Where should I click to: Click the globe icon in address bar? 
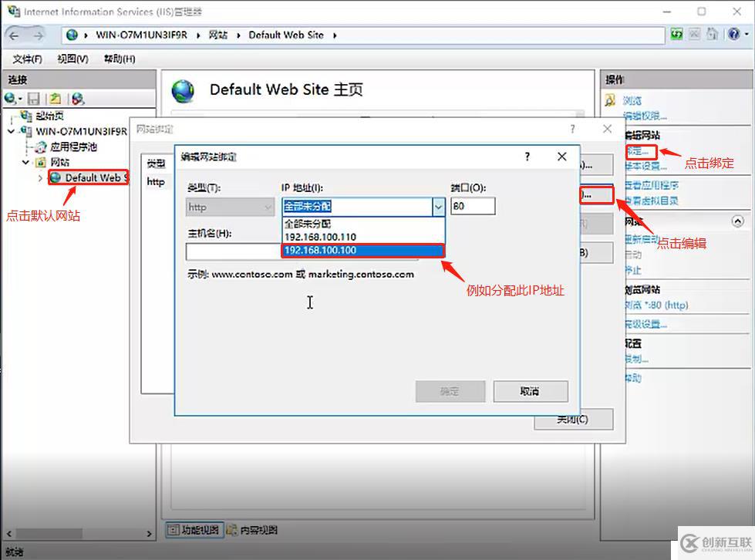pos(72,35)
